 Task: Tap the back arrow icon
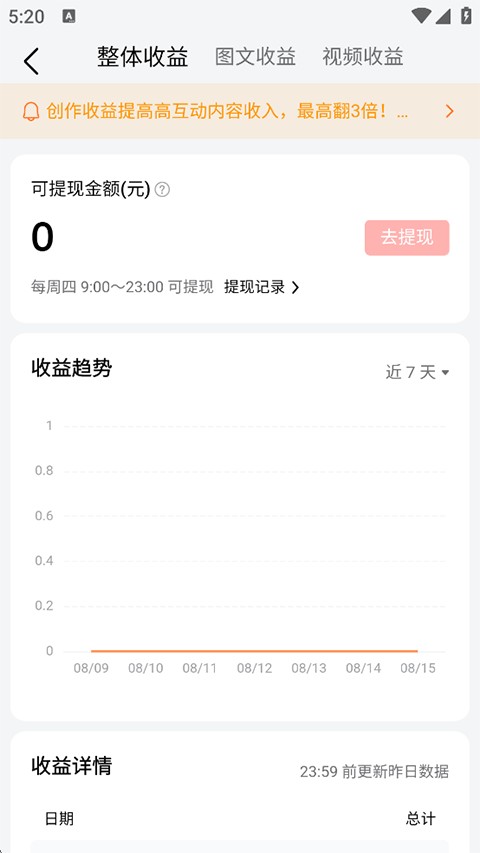point(32,60)
